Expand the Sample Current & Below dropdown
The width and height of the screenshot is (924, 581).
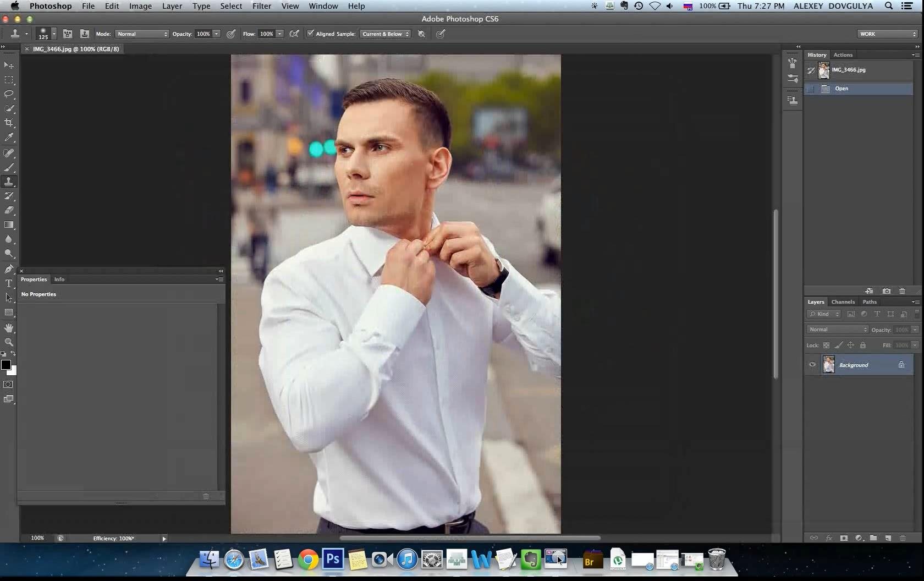(386, 34)
